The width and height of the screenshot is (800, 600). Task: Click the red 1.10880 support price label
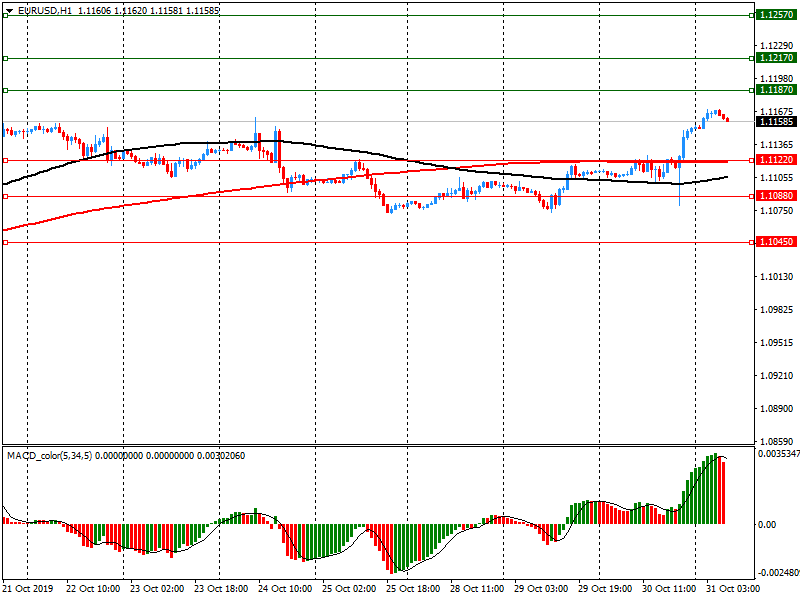(776, 197)
